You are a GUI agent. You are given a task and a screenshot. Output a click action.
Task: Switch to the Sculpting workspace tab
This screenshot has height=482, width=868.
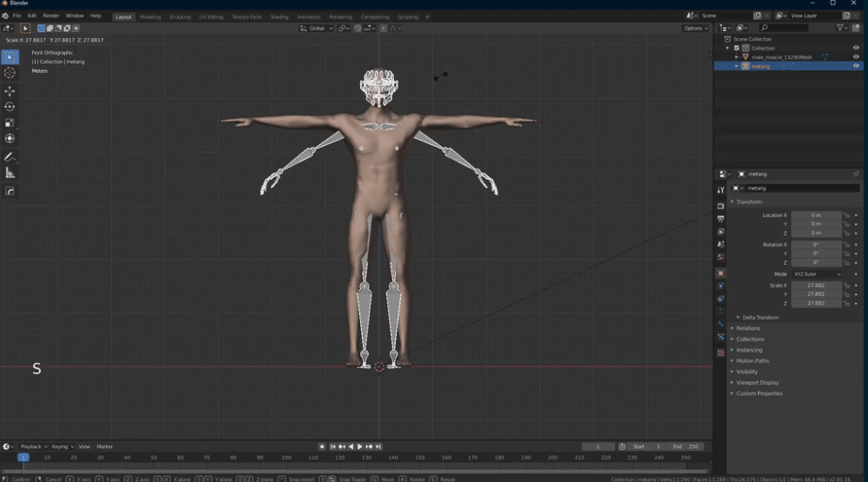[180, 17]
